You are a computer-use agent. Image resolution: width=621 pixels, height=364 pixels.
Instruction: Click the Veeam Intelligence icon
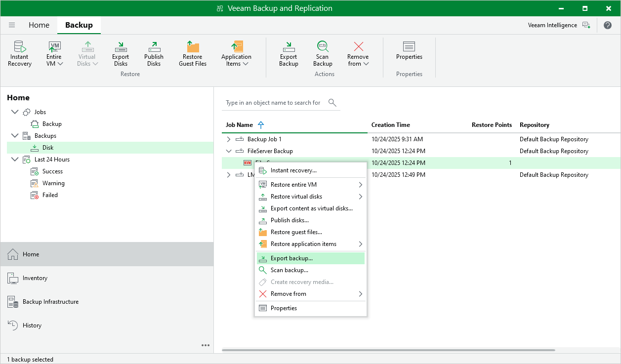pos(586,25)
